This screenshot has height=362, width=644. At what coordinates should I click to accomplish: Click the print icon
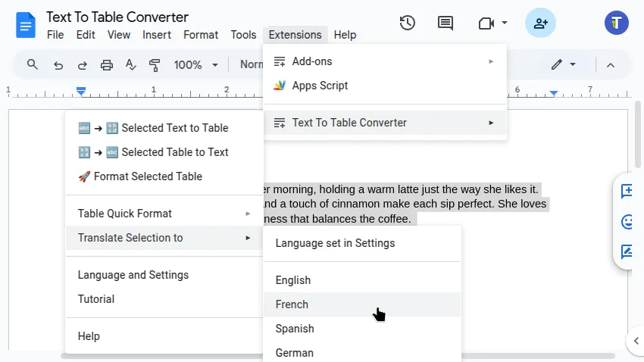pos(107,65)
